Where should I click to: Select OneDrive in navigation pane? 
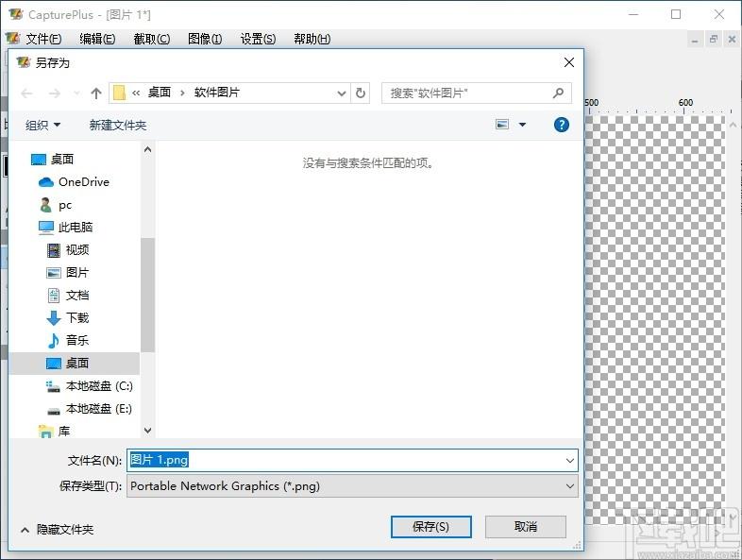point(75,181)
